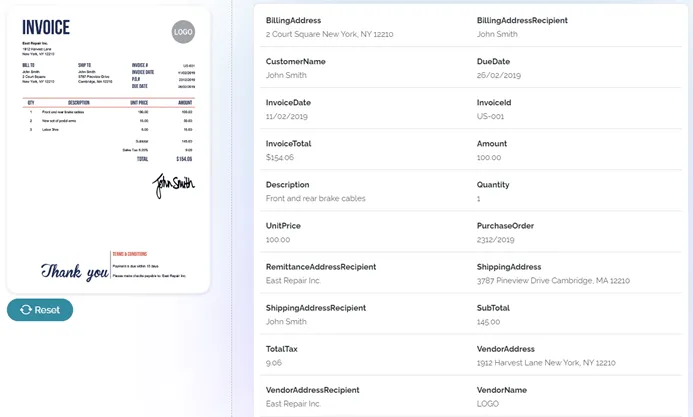Viewport: 693px width, 417px height.
Task: Select the Description value about brake cables
Action: (x=315, y=198)
